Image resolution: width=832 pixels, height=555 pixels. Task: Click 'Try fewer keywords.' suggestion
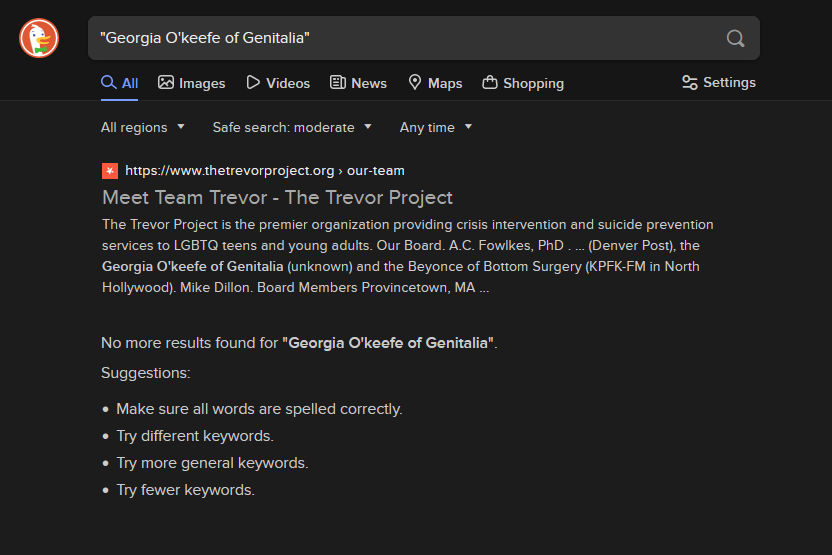pos(185,490)
